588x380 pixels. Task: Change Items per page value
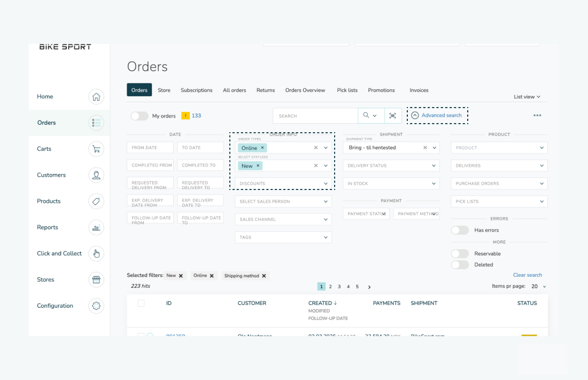(x=538, y=286)
